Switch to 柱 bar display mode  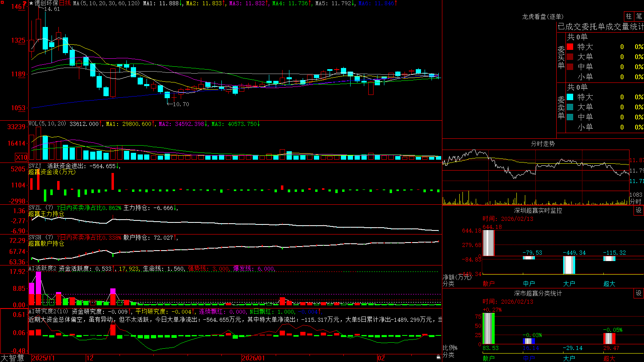(x=629, y=16)
